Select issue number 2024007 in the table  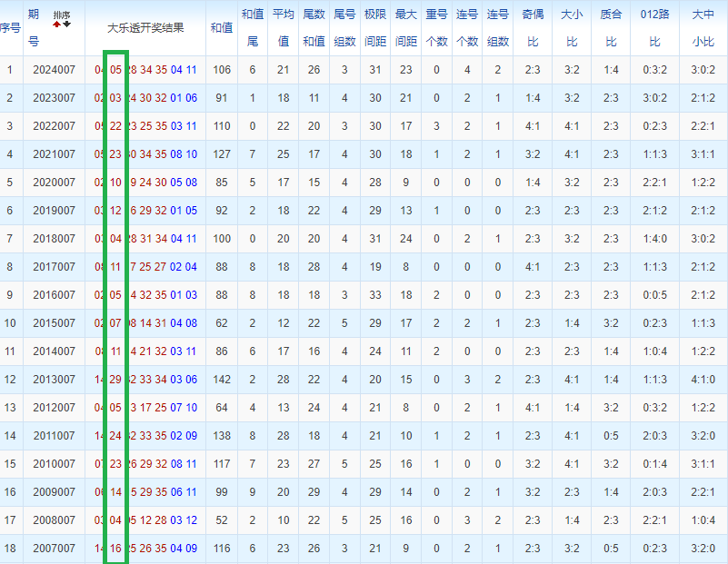click(54, 70)
